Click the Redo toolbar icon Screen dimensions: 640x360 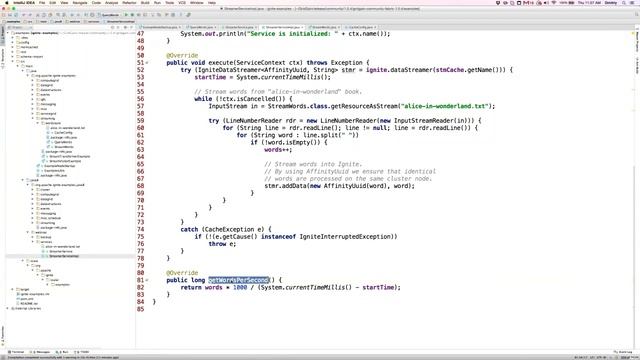pyautogui.click(x=30, y=15)
